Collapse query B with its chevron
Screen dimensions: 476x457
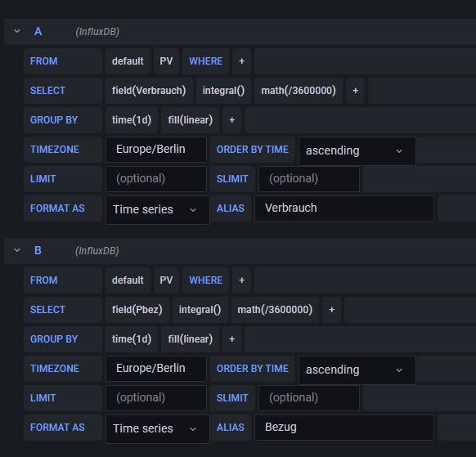pos(17,251)
